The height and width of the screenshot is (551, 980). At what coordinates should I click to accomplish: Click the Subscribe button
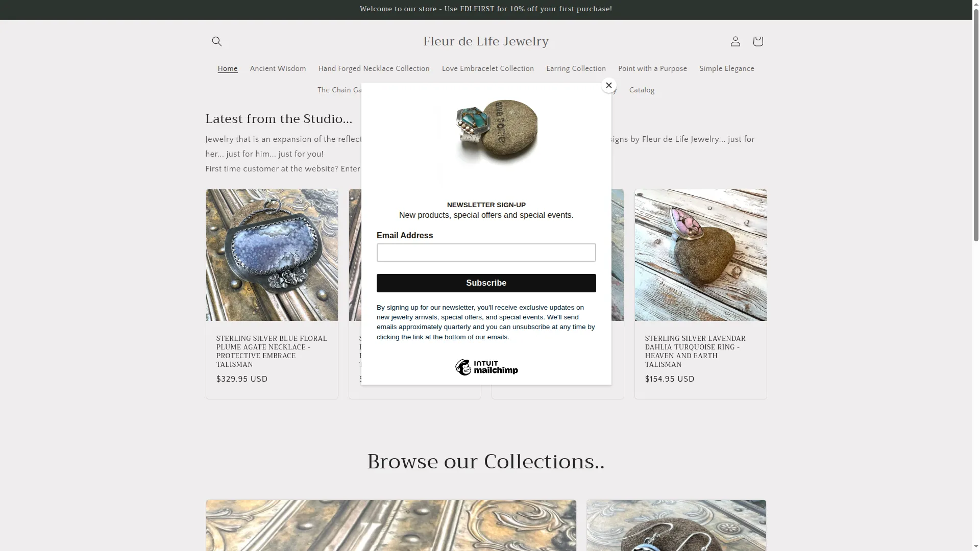[x=486, y=283]
